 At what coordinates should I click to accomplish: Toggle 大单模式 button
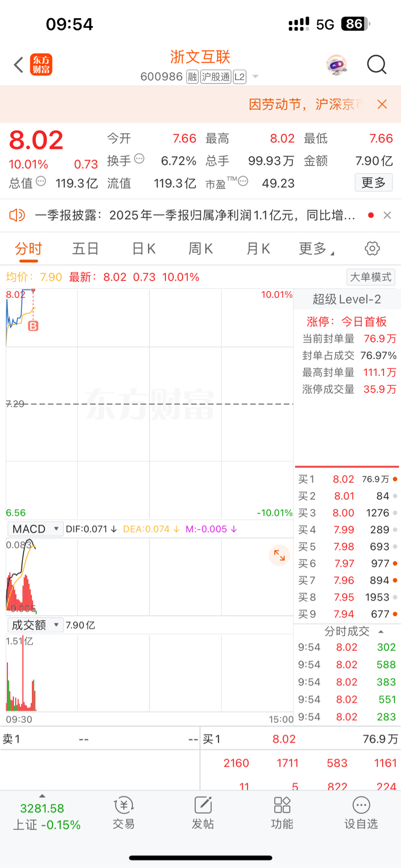pos(370,277)
